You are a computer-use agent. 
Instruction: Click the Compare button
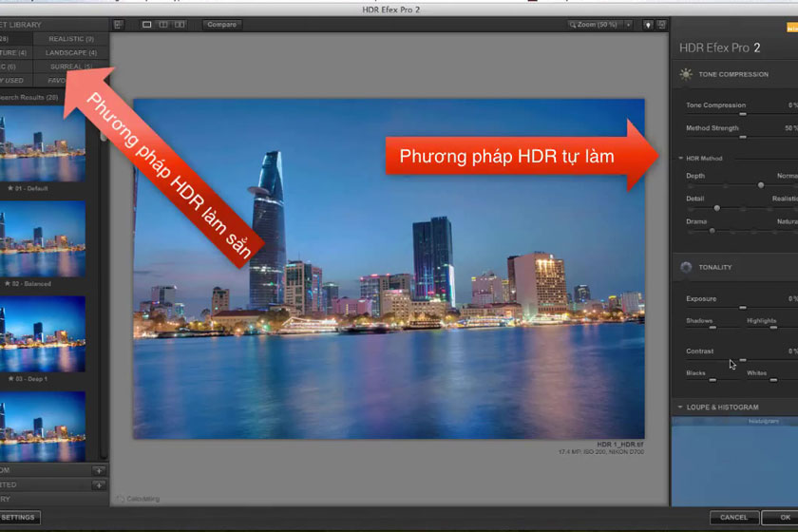(x=222, y=25)
